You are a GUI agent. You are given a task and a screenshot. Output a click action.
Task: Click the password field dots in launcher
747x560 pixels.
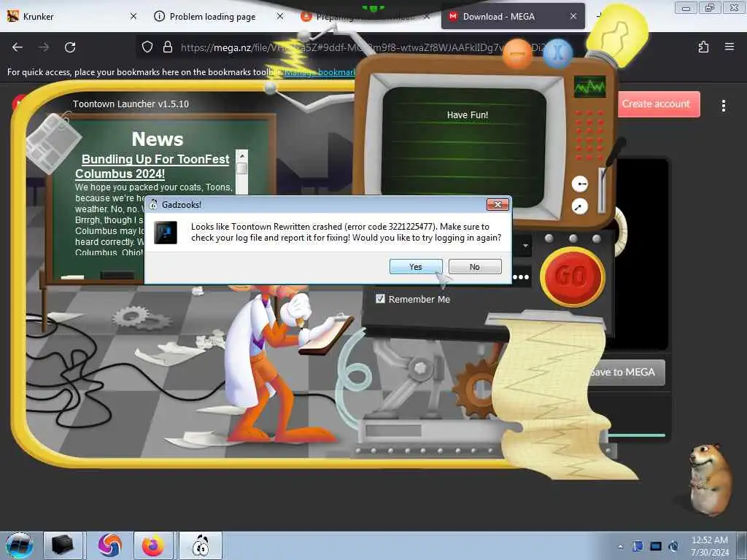(x=521, y=277)
